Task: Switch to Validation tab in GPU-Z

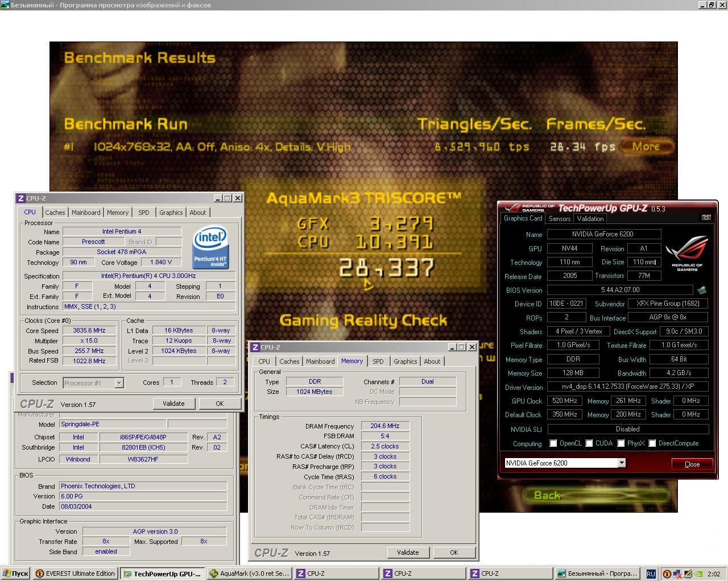Action: pos(590,219)
